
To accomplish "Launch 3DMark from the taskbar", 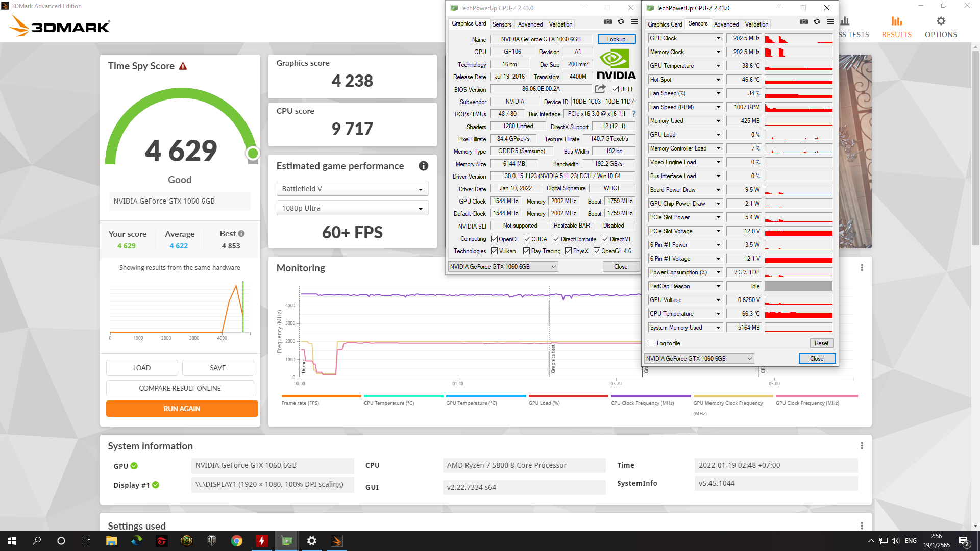I will (336, 540).
